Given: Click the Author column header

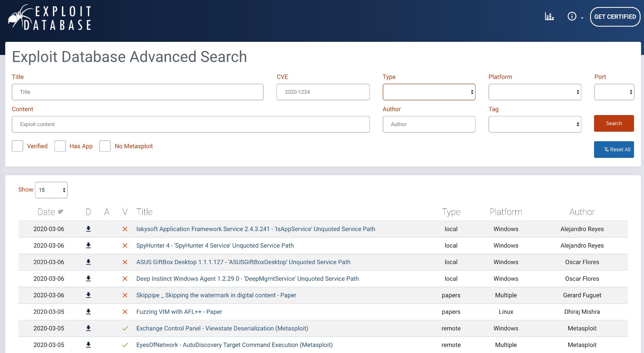Looking at the screenshot, I should click(582, 212).
